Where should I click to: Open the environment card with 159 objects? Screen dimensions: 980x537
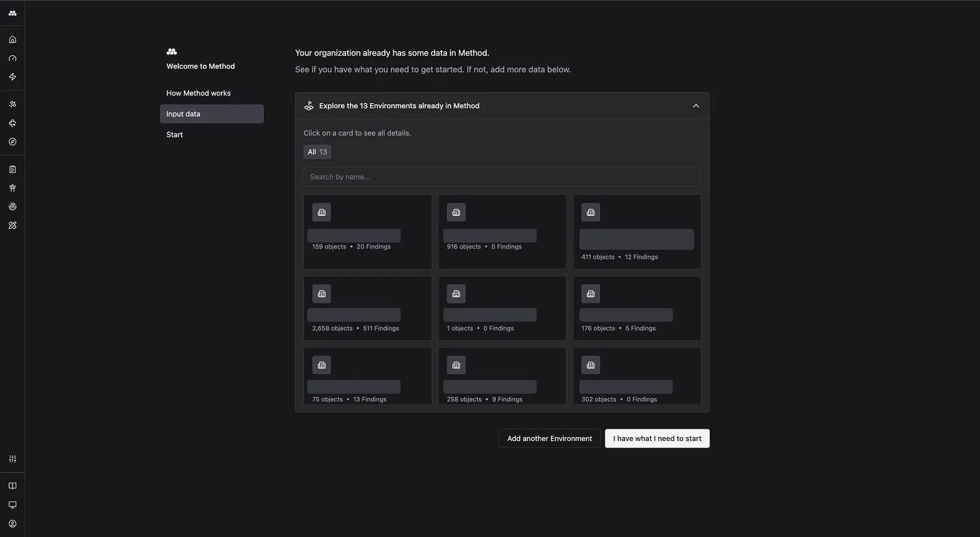click(x=367, y=232)
